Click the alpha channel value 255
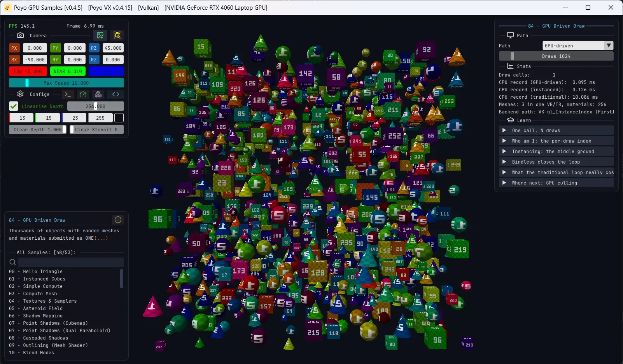The image size is (623, 364). point(100,118)
